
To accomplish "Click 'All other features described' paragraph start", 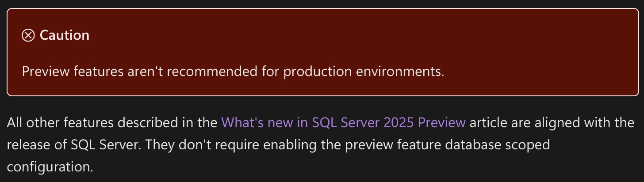I will coord(88,122).
